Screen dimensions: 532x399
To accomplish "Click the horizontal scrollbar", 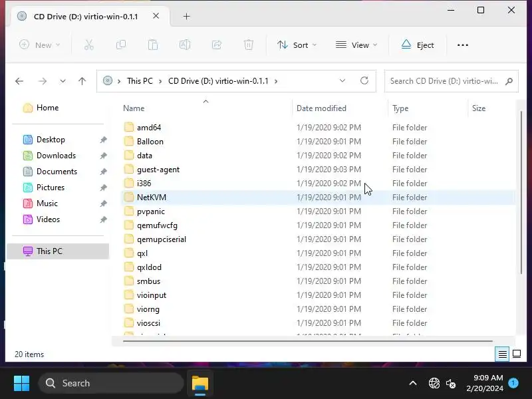I will click(308, 340).
